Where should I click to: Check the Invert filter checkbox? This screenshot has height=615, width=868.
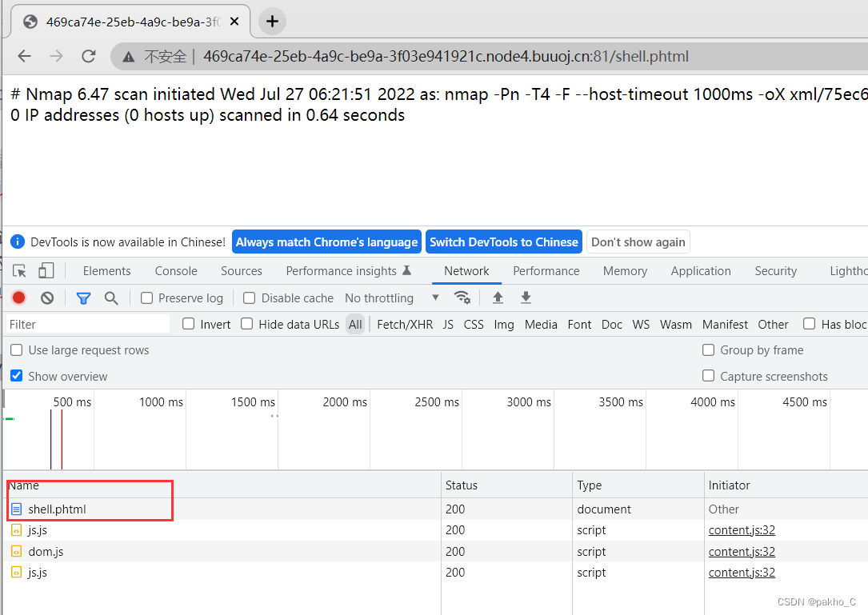(188, 324)
